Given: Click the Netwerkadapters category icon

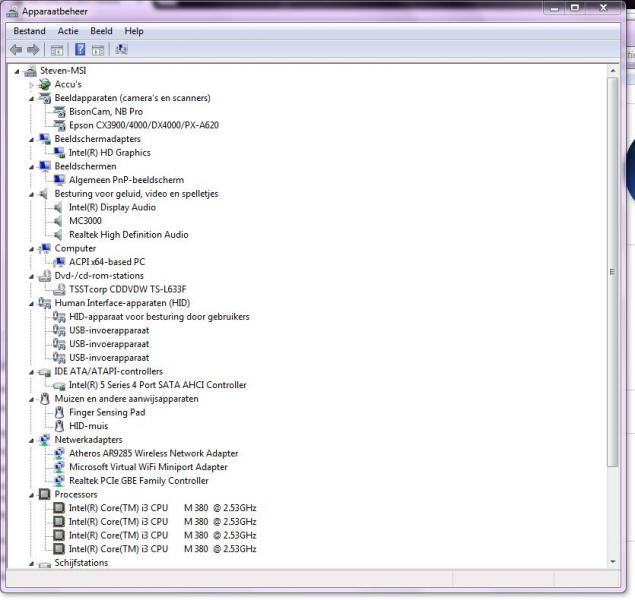Looking at the screenshot, I should point(45,440).
